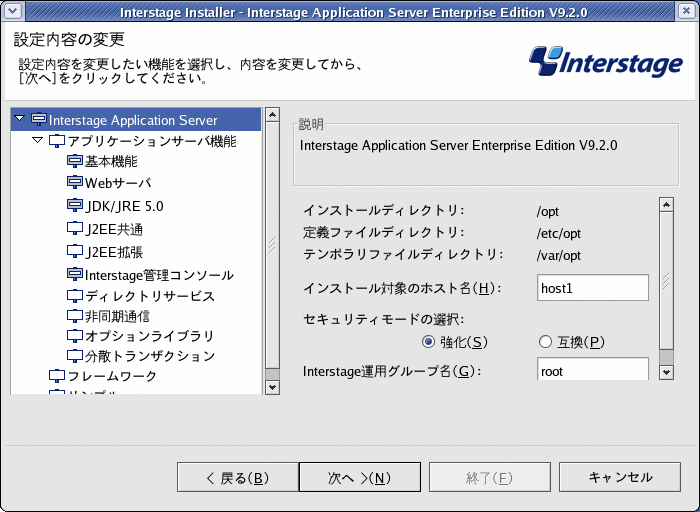Toggle the JDK/JRE 5.0 component icon
Viewport: 700px width, 512px height.
click(x=75, y=205)
